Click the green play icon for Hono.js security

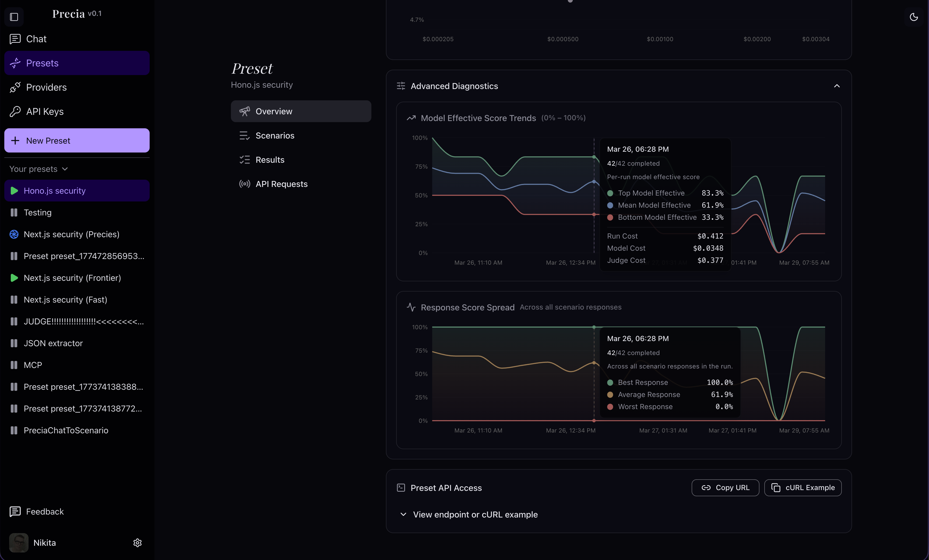14,191
